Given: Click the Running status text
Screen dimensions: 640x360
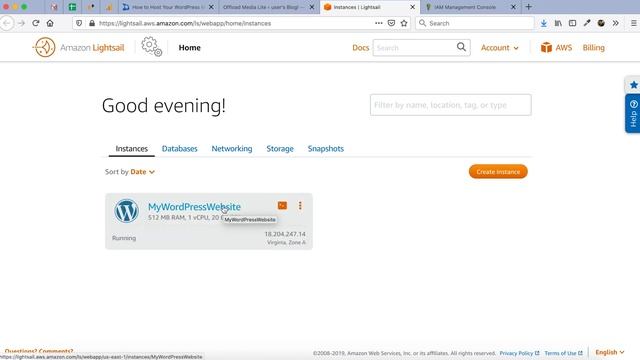Looking at the screenshot, I should pyautogui.click(x=124, y=238).
